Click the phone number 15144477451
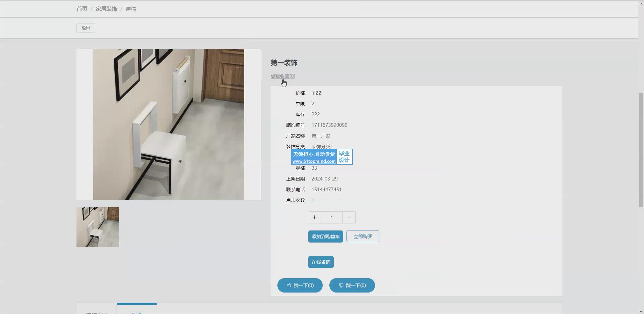Image resolution: width=644 pixels, height=314 pixels. click(x=327, y=190)
